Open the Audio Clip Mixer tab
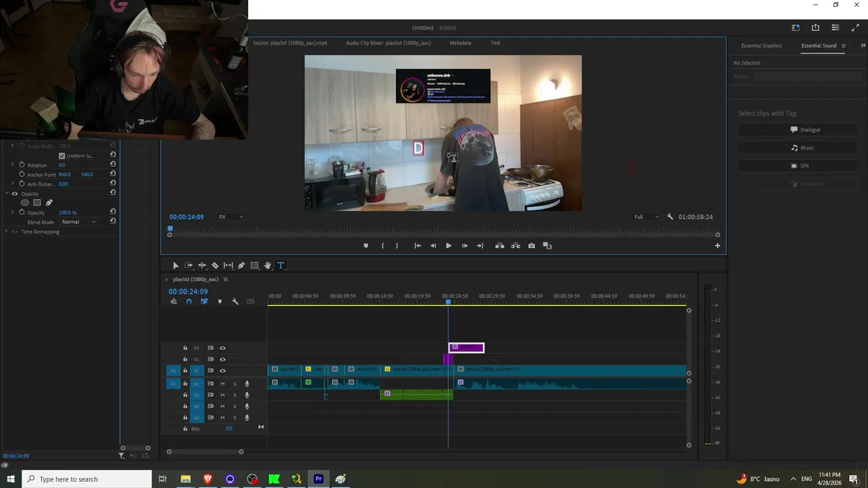 click(389, 43)
